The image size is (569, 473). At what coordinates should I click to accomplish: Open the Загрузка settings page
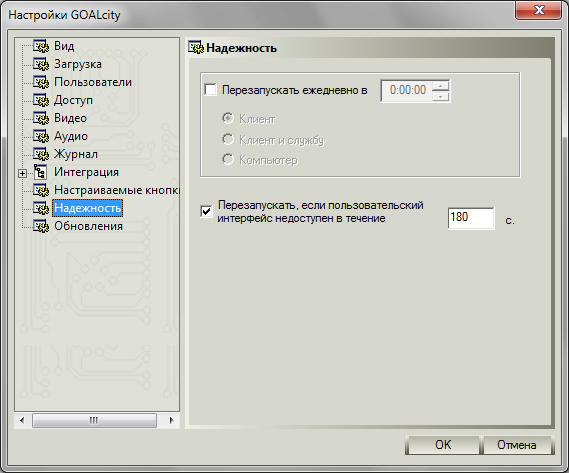[78, 64]
